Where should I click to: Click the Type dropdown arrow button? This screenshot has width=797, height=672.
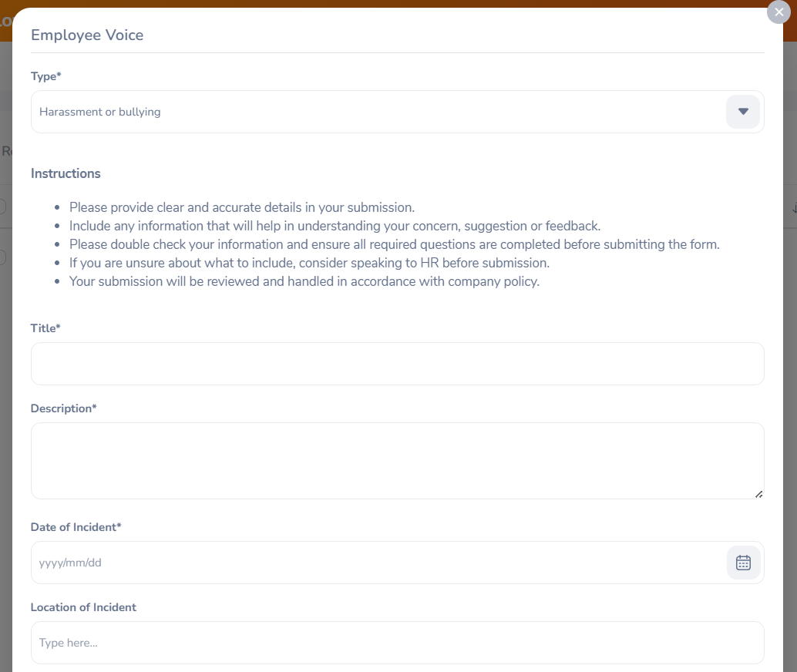click(743, 112)
